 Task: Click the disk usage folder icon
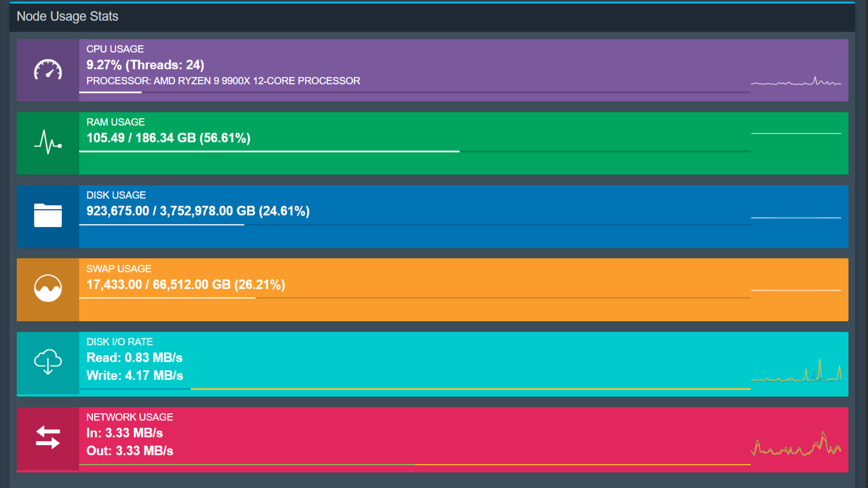pyautogui.click(x=48, y=215)
